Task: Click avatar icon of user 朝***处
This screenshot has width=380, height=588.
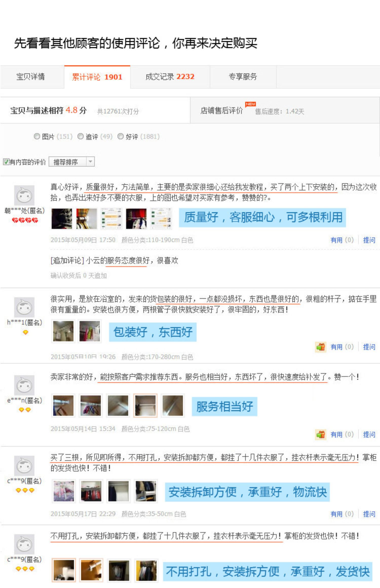Action: (24, 195)
